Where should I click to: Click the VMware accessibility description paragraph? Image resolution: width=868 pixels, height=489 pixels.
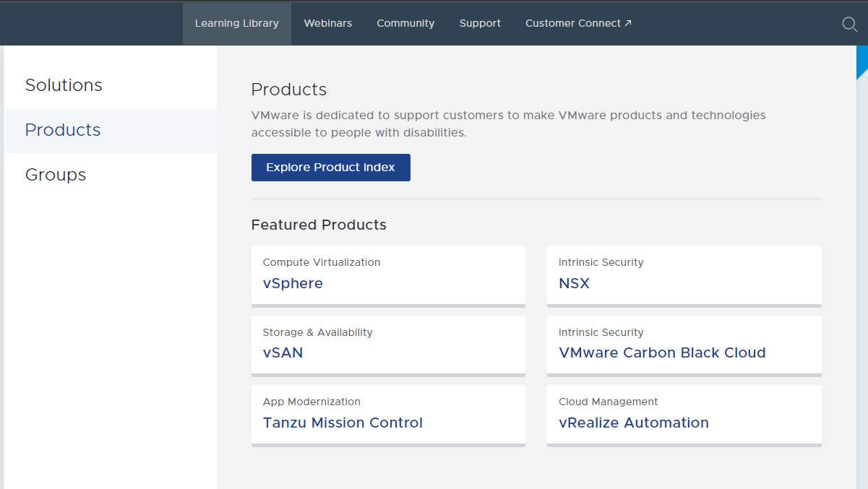coord(509,124)
